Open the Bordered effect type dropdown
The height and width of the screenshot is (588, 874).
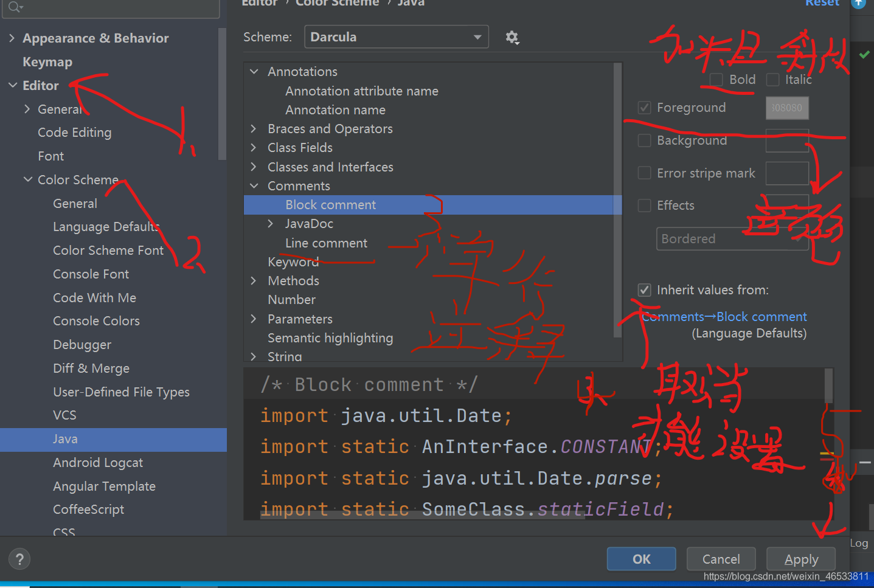click(732, 239)
